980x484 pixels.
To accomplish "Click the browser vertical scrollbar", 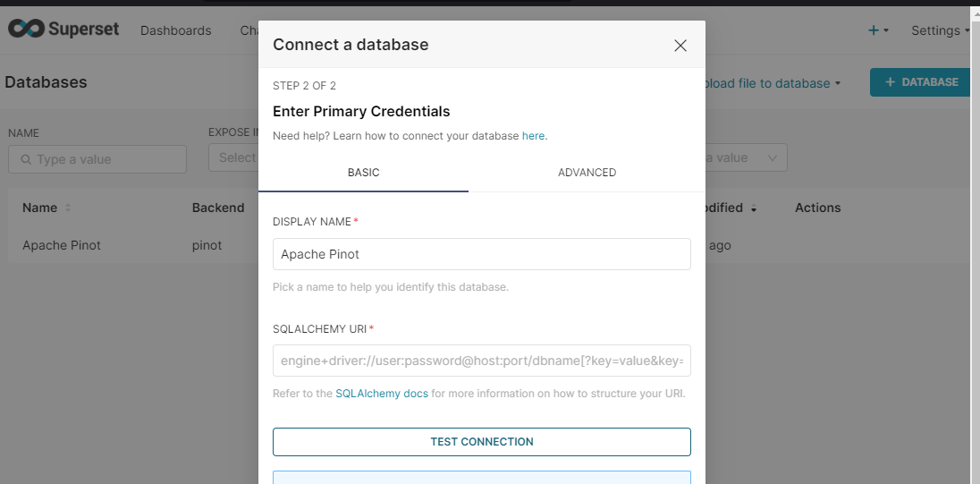I will 975,242.
